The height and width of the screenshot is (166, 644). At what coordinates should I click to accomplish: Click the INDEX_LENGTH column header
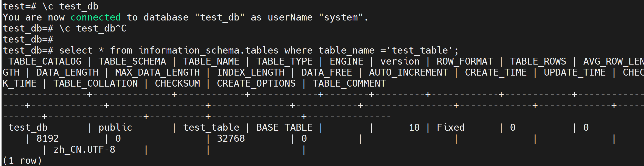(251, 72)
